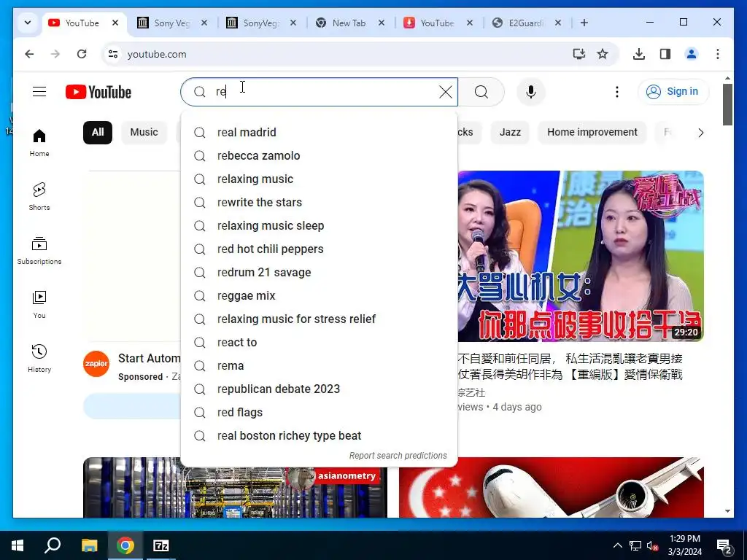Viewport: 747px width, 560px height.
Task: Open Chrome downloads
Action: [639, 54]
